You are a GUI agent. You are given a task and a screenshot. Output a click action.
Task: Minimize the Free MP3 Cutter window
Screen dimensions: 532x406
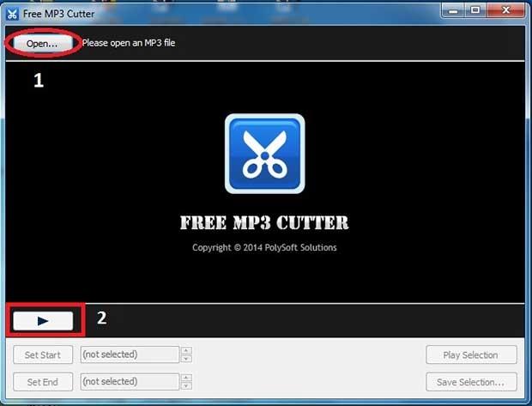point(453,9)
